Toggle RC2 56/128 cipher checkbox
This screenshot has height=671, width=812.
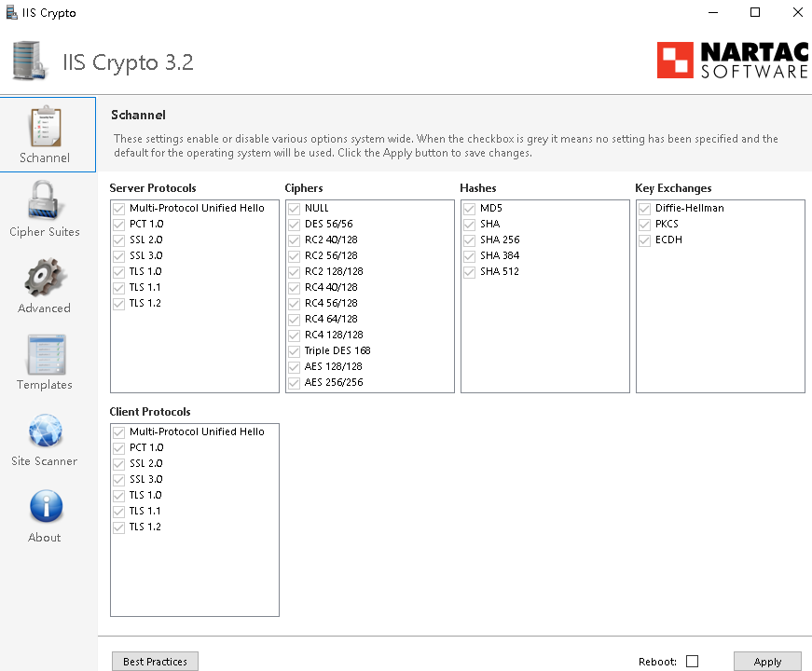(295, 256)
